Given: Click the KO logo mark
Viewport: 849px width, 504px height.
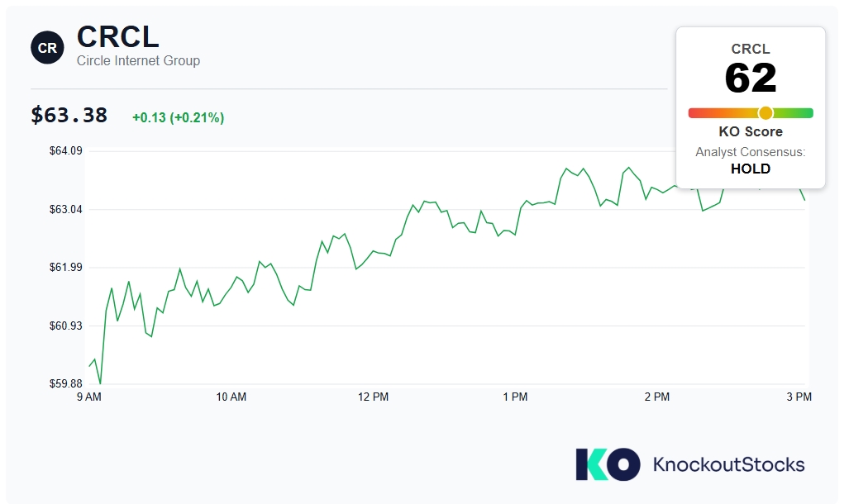Looking at the screenshot, I should click(608, 464).
